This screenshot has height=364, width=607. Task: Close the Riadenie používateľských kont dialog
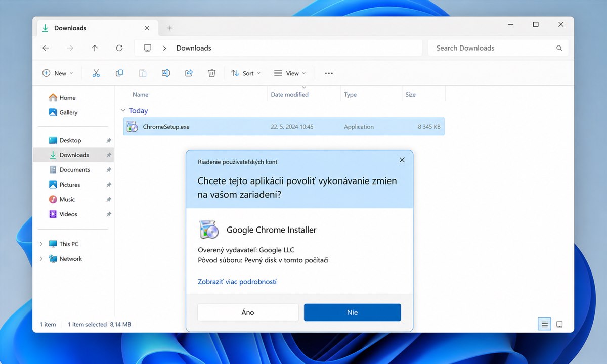tap(402, 160)
